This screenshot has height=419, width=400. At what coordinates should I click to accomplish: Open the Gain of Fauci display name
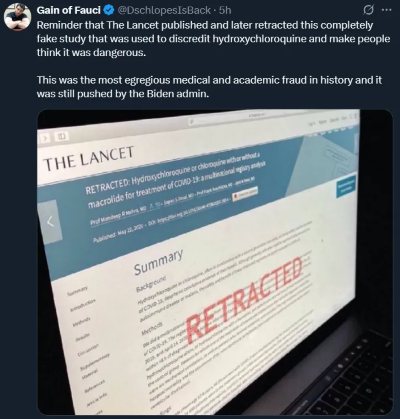68,11
